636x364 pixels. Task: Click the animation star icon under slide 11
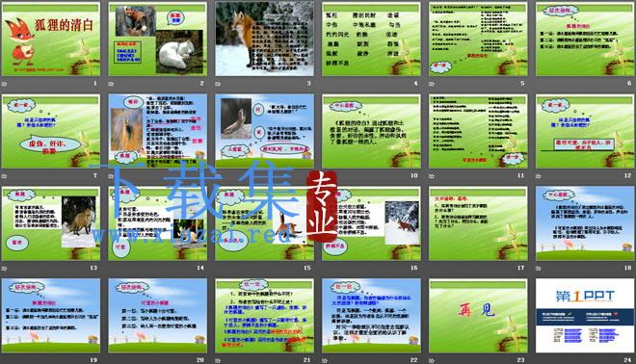click(x=432, y=176)
